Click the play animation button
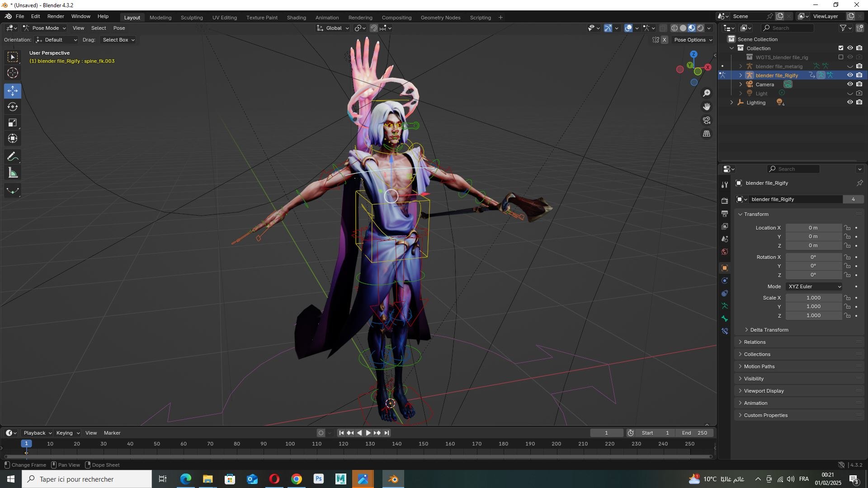The image size is (868, 488). pos(368,433)
